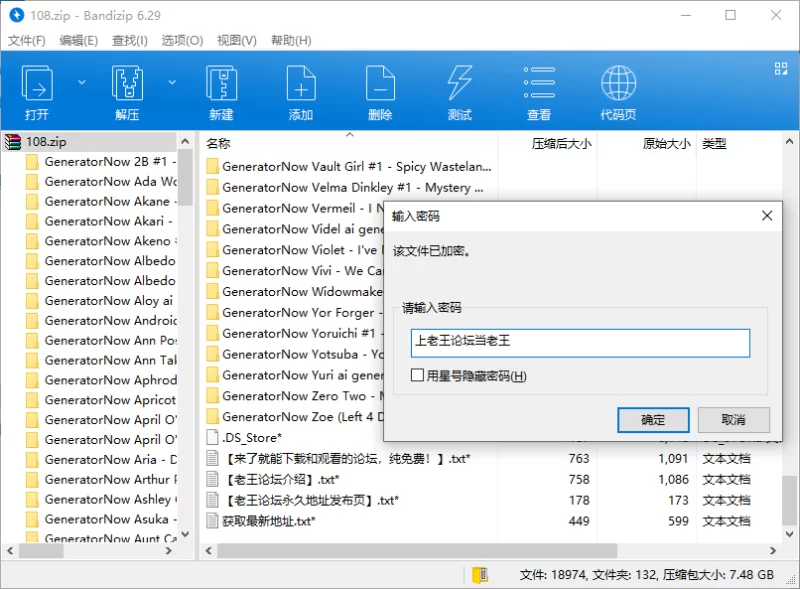The image size is (800, 589).
Task: Click folder icon of GeneratorNow Vermeil
Action: [213, 209]
